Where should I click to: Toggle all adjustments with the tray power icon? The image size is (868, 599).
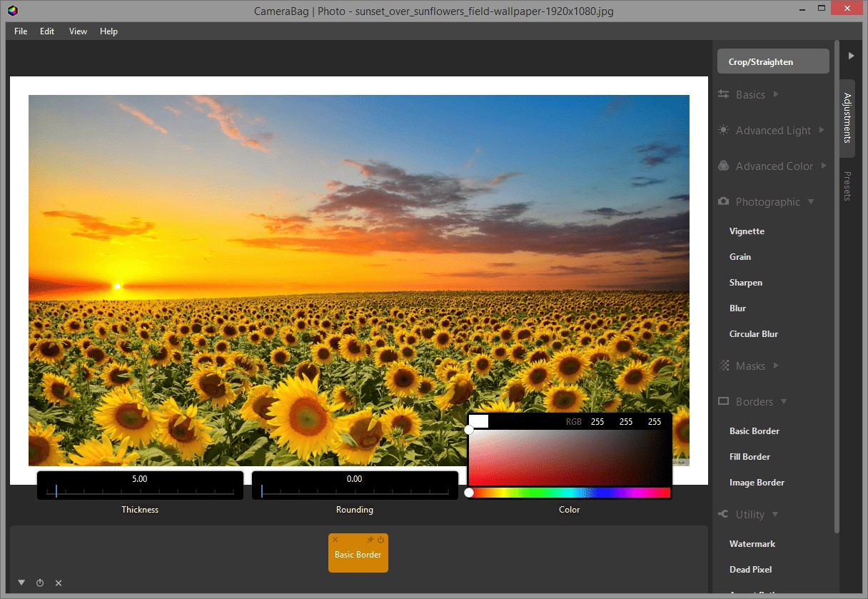pyautogui.click(x=40, y=583)
